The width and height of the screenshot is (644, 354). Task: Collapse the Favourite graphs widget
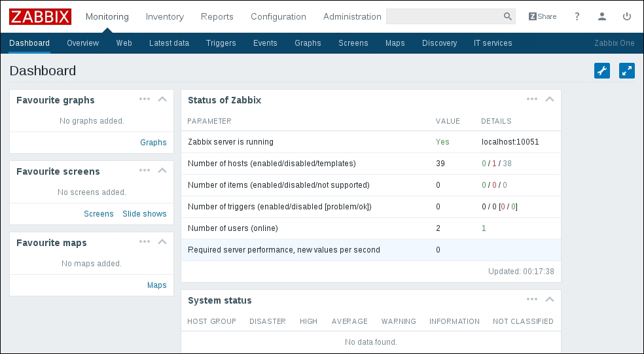coord(163,99)
